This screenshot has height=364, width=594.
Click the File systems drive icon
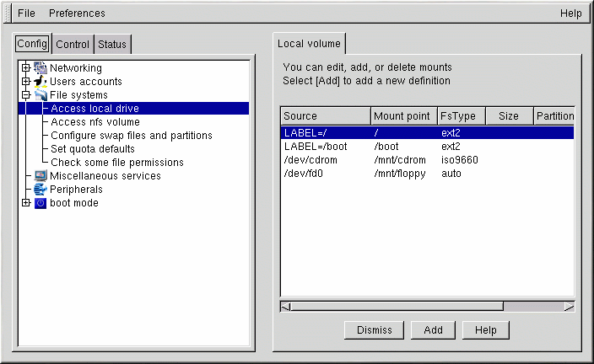[x=40, y=95]
